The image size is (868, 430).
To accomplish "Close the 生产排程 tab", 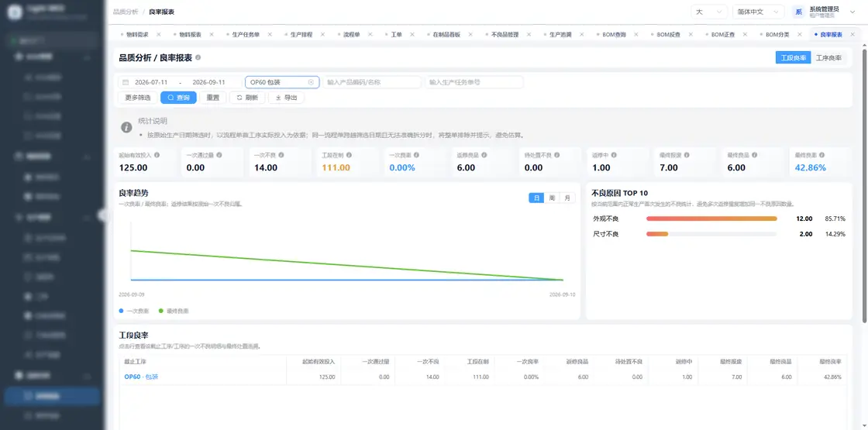I will click(324, 34).
